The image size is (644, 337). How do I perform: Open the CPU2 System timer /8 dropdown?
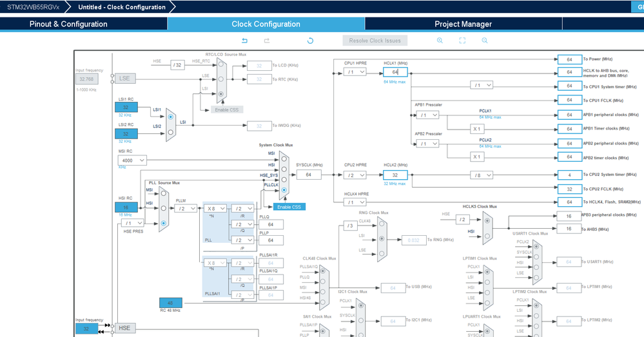click(482, 175)
